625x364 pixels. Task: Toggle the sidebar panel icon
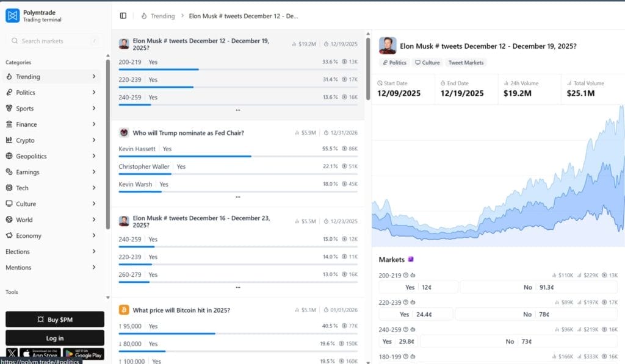point(123,16)
